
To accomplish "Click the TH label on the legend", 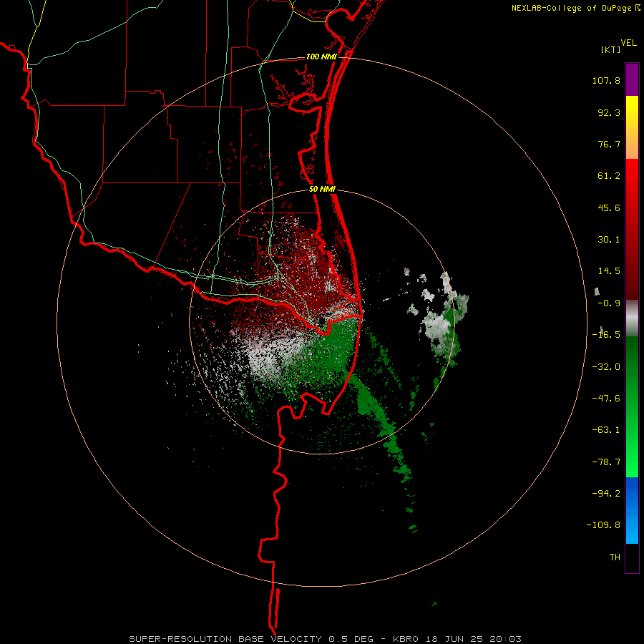I will (x=615, y=557).
